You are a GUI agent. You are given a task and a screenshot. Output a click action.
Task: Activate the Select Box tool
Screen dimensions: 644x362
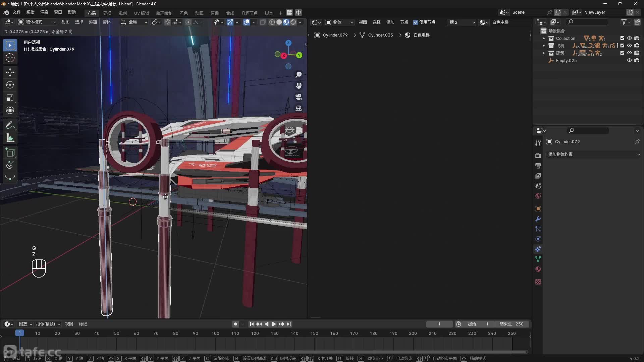[x=10, y=45]
